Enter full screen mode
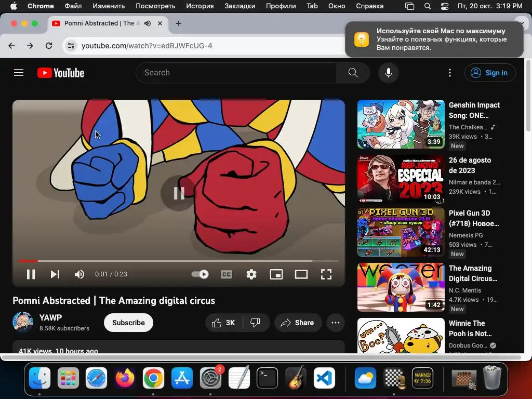The image size is (532, 399). [326, 274]
